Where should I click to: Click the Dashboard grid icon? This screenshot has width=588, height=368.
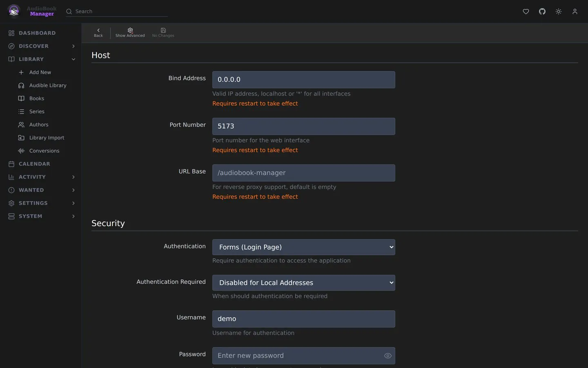pyautogui.click(x=11, y=33)
